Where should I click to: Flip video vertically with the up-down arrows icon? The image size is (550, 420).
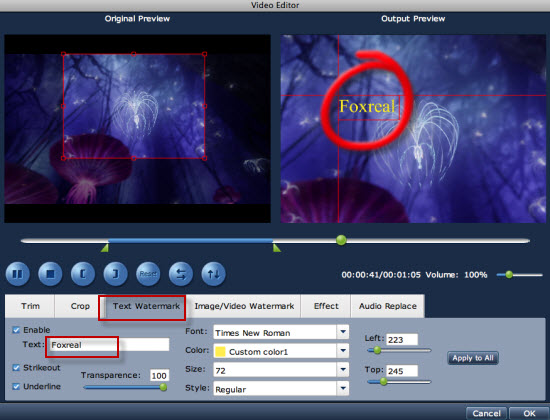[x=213, y=274]
